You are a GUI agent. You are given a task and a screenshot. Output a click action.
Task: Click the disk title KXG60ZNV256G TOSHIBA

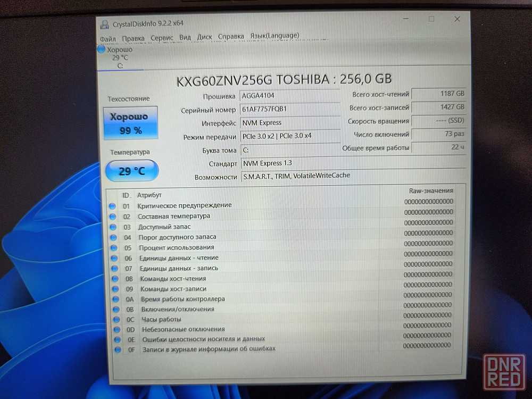pyautogui.click(x=284, y=80)
